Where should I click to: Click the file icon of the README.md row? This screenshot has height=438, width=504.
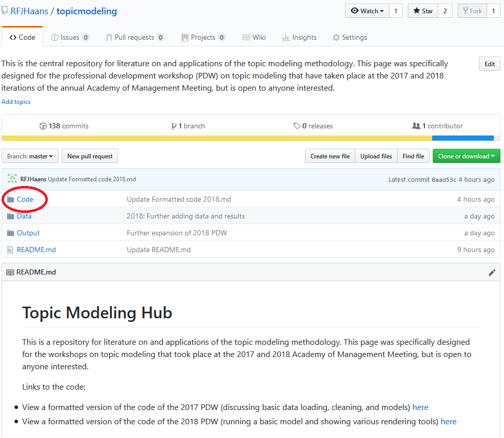point(10,250)
